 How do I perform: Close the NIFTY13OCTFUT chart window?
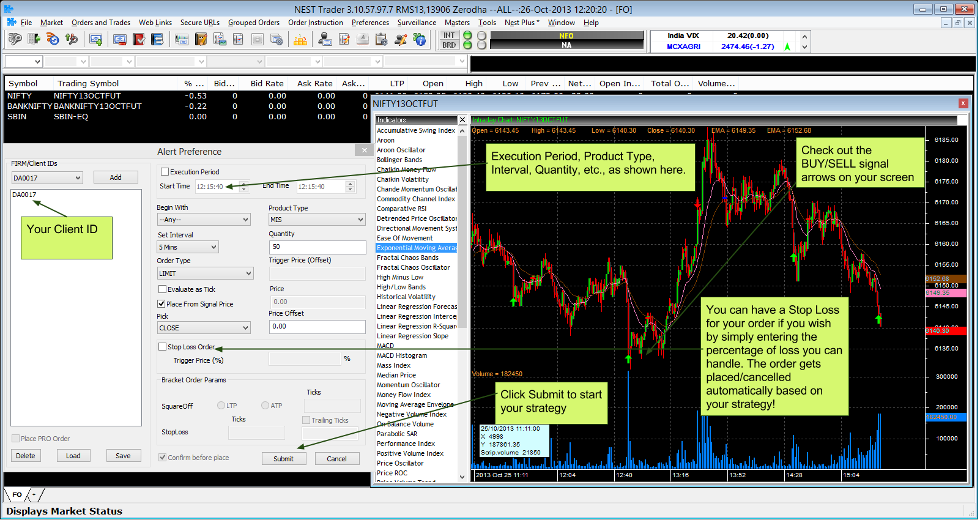click(x=963, y=103)
